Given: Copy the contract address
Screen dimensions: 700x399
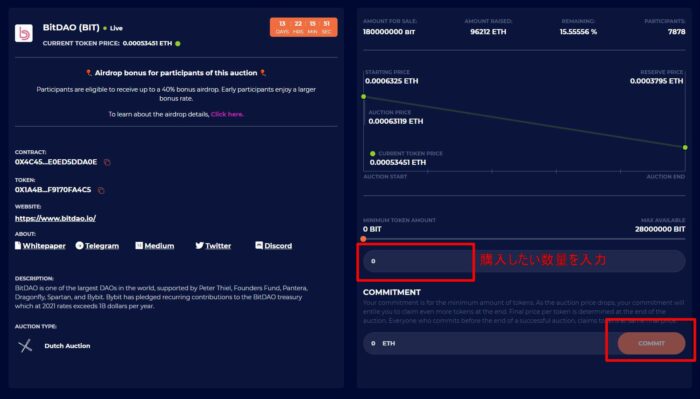Looking at the screenshot, I should (x=107, y=162).
